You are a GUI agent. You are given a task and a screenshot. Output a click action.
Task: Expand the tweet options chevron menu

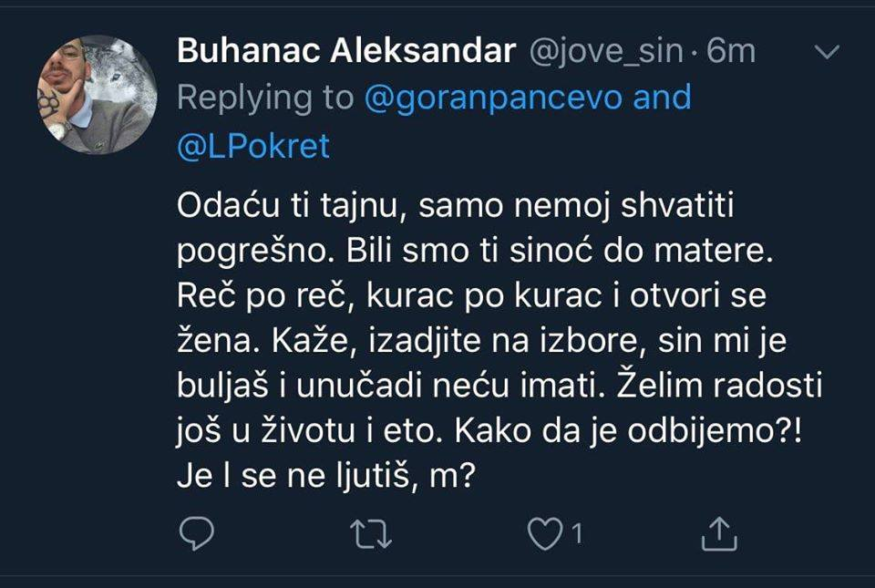coord(827,52)
